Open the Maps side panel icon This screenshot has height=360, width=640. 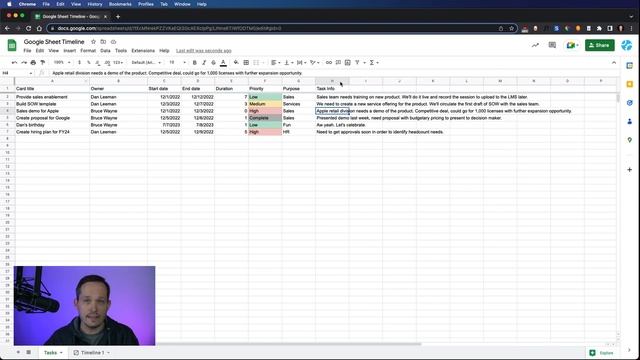point(629,140)
